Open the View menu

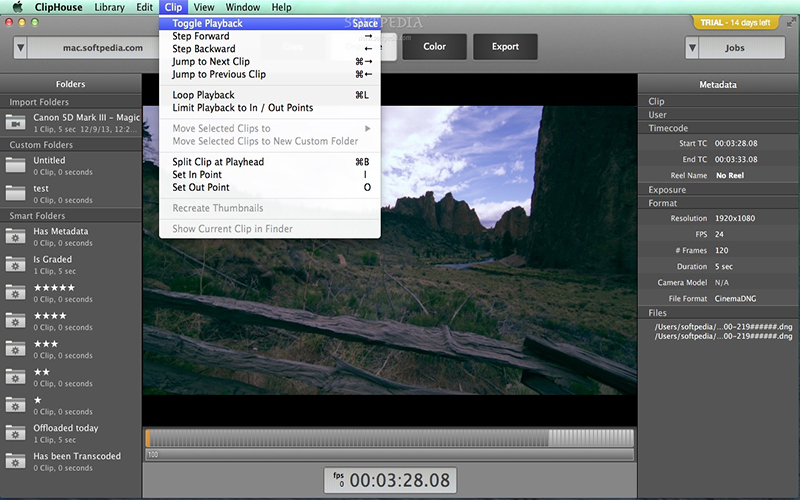204,7
